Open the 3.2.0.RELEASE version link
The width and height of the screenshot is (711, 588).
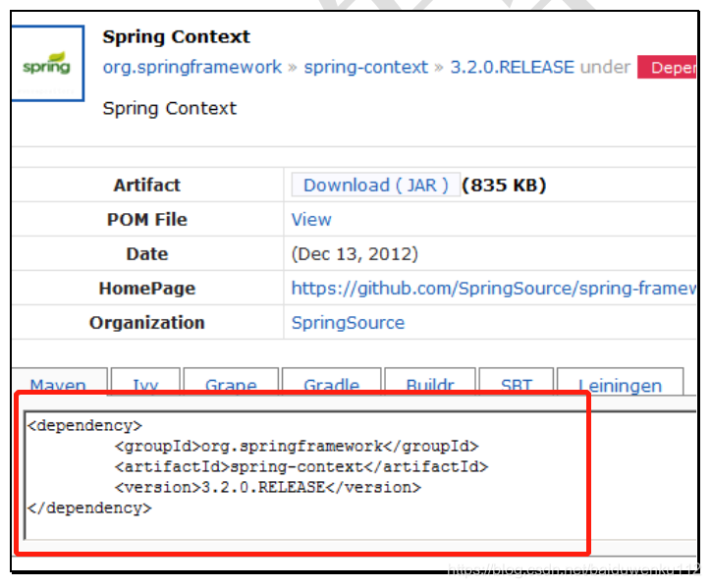click(x=512, y=67)
